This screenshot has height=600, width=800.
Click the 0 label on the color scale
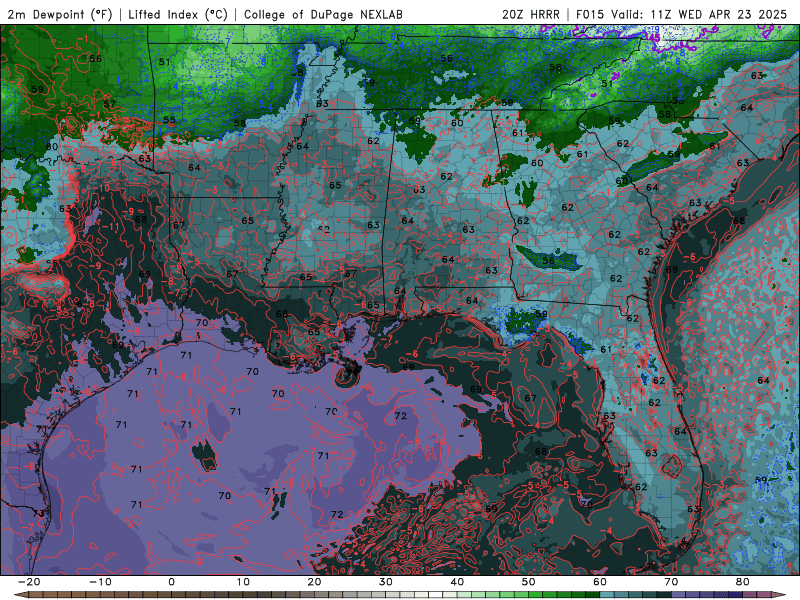[x=171, y=582]
